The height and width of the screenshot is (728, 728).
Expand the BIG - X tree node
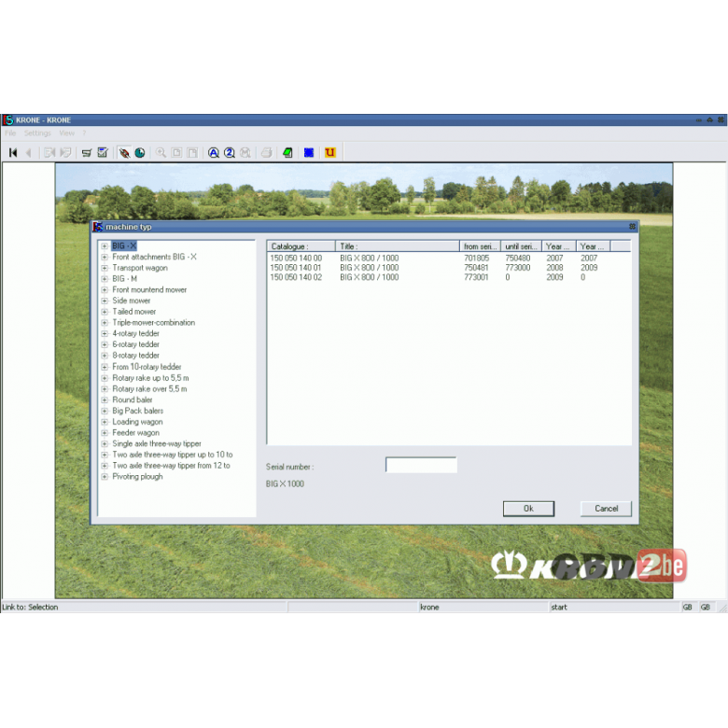(x=105, y=246)
